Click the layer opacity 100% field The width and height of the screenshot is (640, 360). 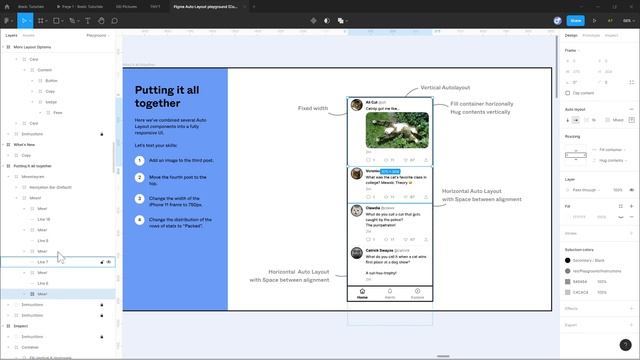pos(617,190)
